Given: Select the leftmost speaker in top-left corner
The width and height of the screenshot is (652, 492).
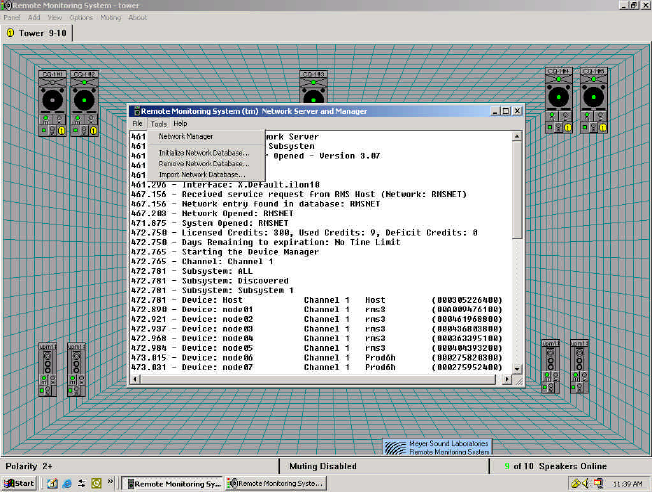Looking at the screenshot, I should click(53, 100).
